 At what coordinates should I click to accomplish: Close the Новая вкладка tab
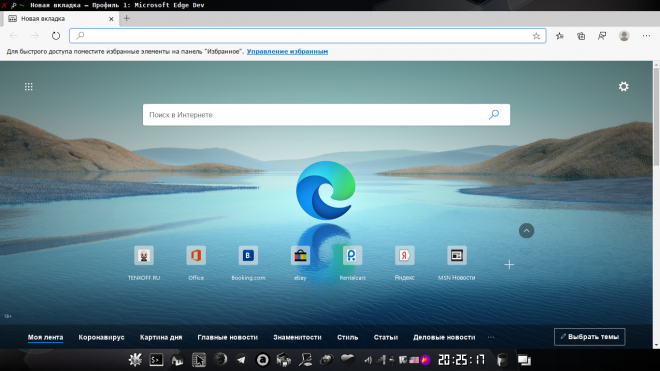pyautogui.click(x=111, y=19)
